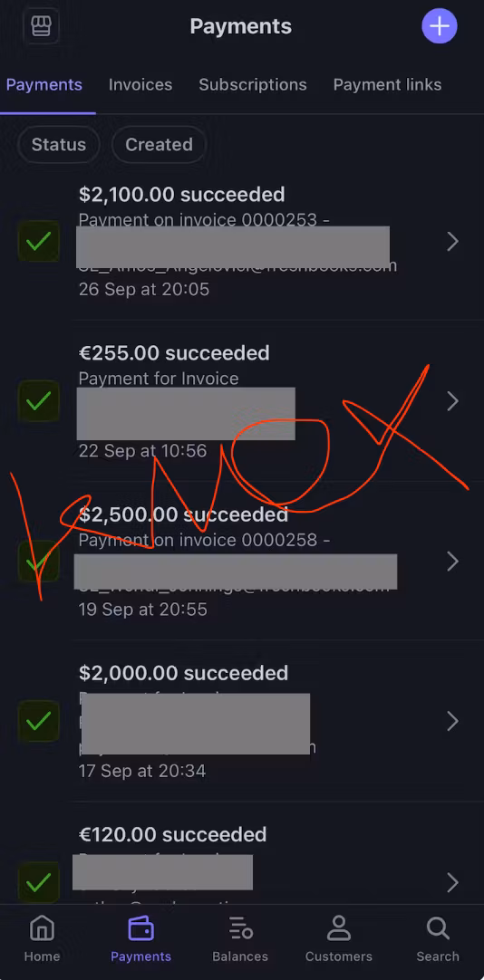Open the Status filter
The image size is (484, 980).
click(x=59, y=144)
